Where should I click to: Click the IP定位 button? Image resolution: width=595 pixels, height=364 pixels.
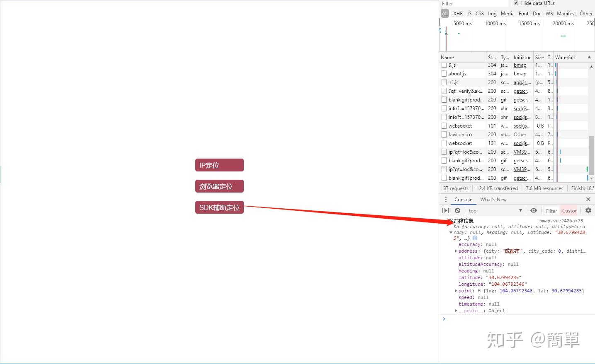pos(219,165)
